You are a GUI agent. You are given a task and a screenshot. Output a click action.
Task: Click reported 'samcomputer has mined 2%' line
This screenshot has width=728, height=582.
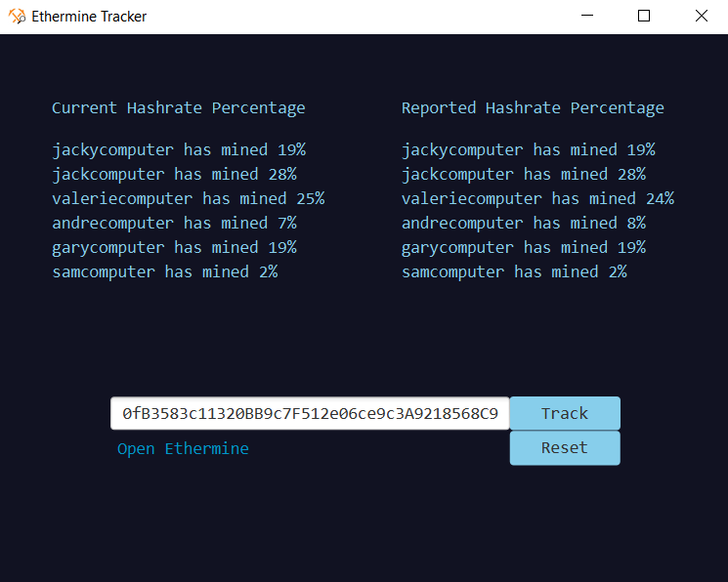(514, 272)
